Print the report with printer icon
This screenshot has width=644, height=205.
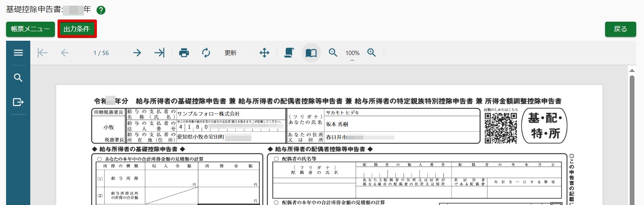(184, 53)
